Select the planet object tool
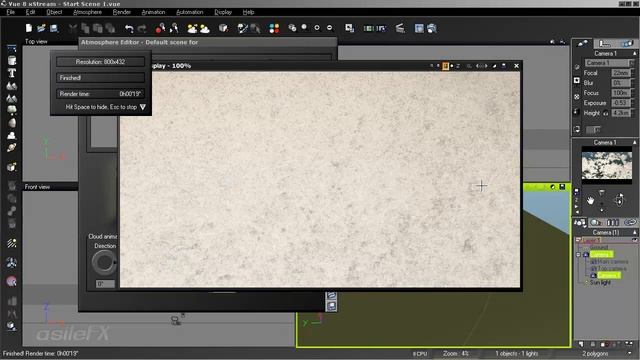Viewport: 640px width, 360px height. pos(12,147)
